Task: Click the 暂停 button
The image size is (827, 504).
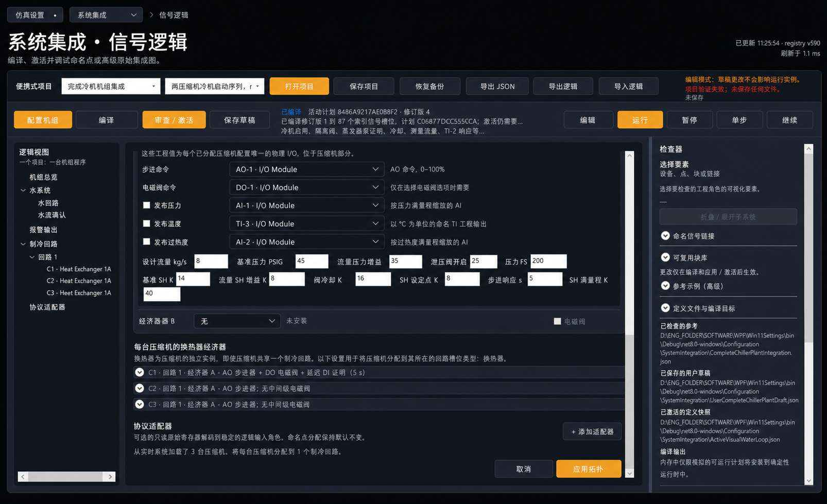Action: click(x=690, y=120)
